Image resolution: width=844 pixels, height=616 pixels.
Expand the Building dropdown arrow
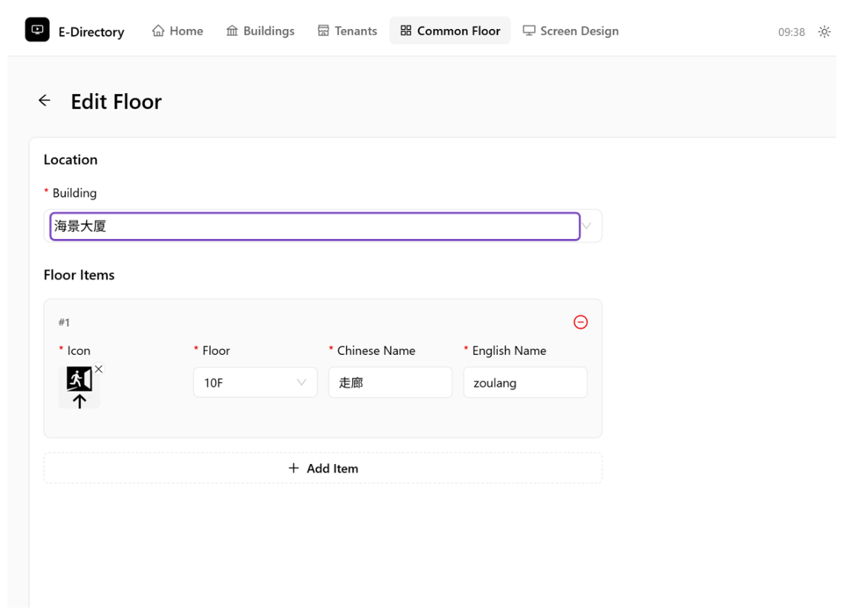pos(587,226)
